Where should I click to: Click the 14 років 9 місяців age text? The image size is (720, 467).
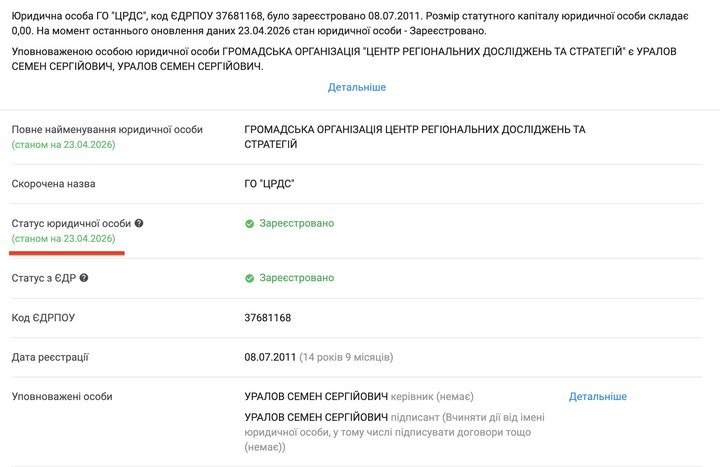[x=346, y=357]
